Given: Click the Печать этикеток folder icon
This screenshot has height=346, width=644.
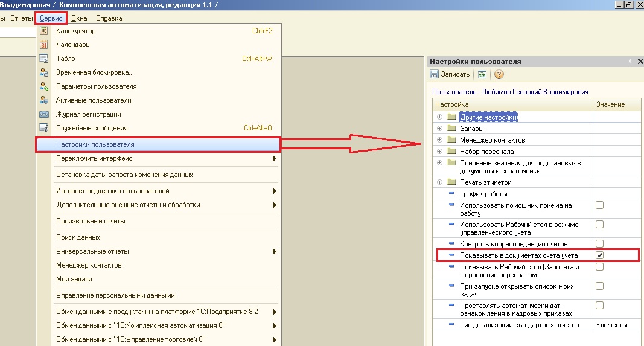Looking at the screenshot, I should pos(452,182).
